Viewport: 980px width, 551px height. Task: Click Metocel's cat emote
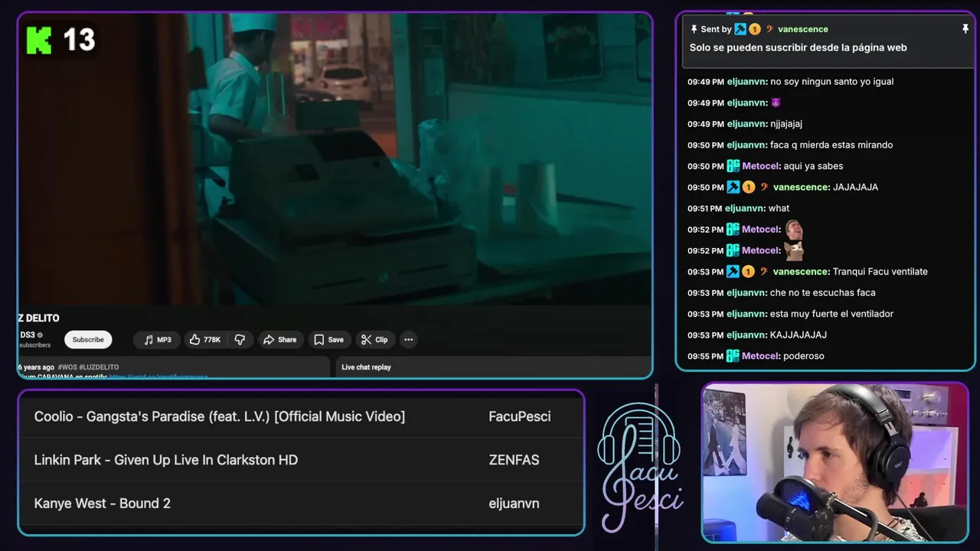(x=794, y=250)
